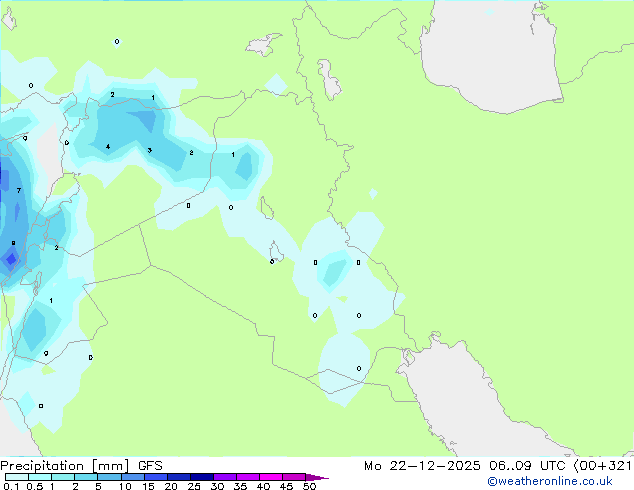Screen dimensions: 634x490
Task: Click the map value '4' in blue area
Action: tap(108, 146)
